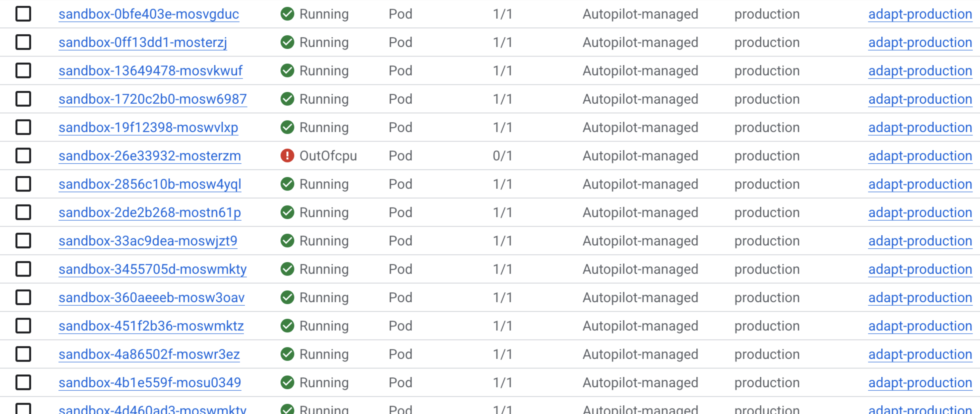This screenshot has width=980, height=414.
Task: Open pod sandbox-0bfe403e-mosvgduc details
Action: pos(149,14)
